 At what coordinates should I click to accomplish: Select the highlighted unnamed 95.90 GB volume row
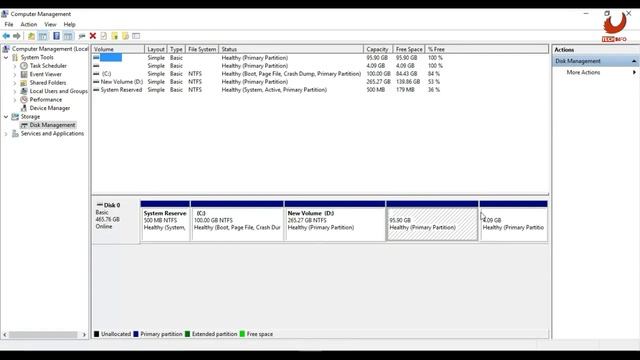point(320,58)
